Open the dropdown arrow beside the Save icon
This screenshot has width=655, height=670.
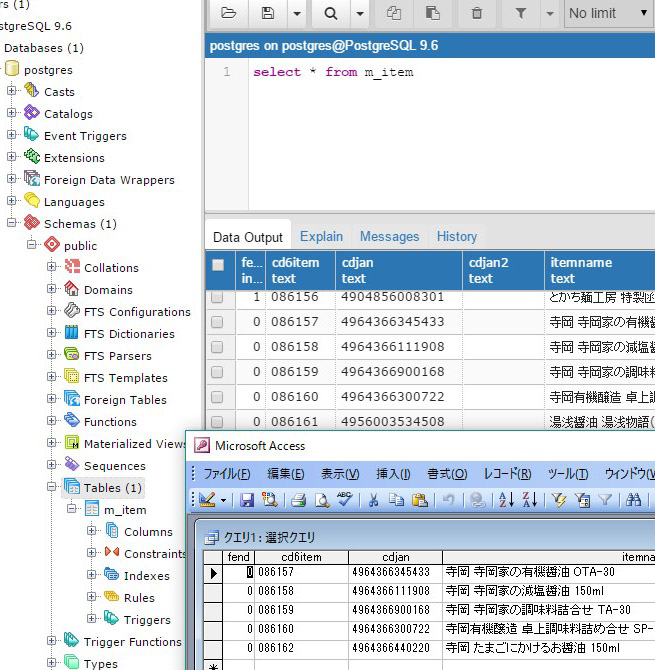[297, 14]
